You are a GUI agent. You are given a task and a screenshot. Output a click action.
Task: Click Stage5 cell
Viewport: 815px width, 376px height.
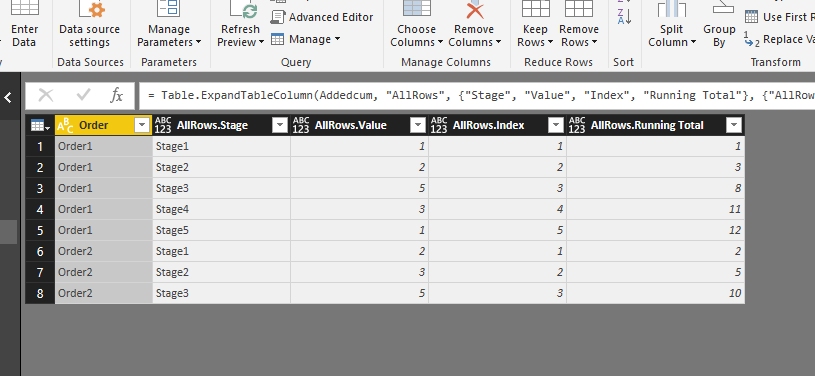[221, 230]
